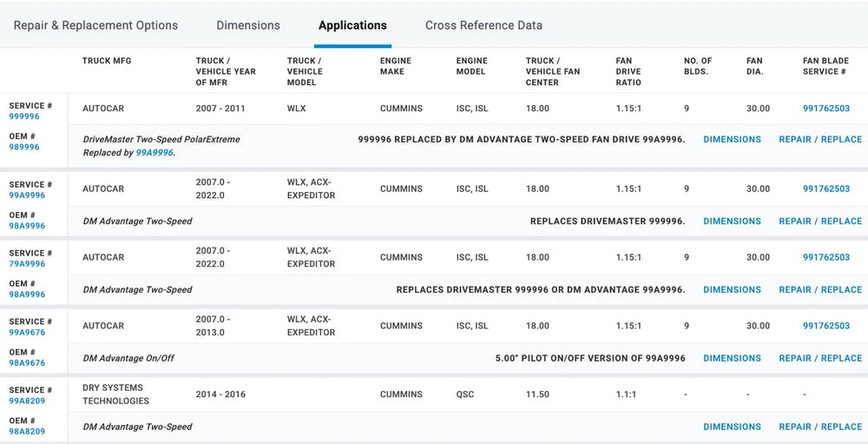Click Repair / Replace for DM Advantage On/Off
This screenshot has width=868, height=444.
click(820, 358)
